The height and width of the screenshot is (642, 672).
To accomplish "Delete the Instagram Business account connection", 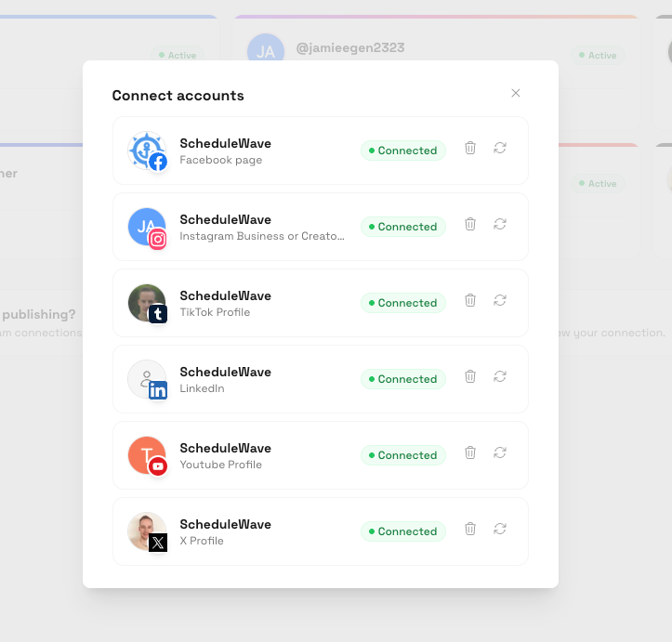I will (470, 225).
